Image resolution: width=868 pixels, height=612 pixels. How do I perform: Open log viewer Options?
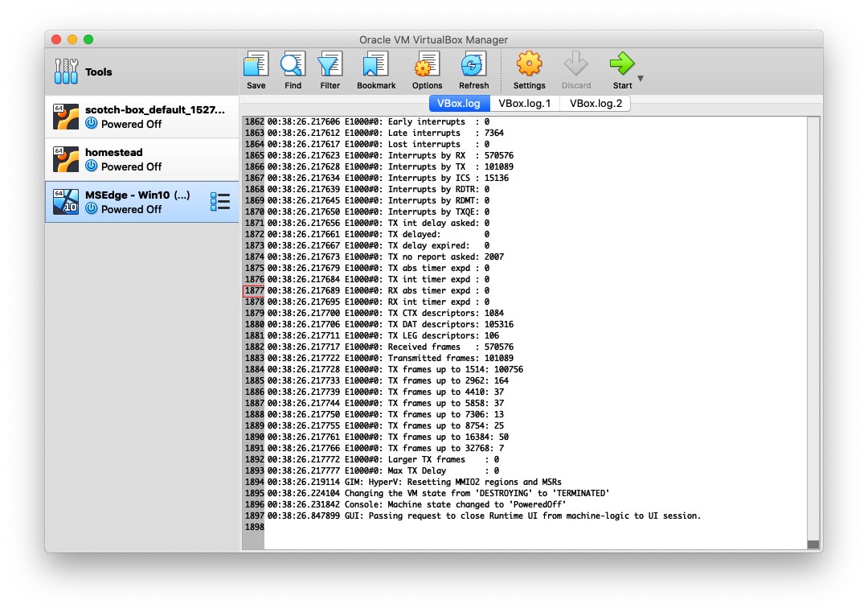pos(427,64)
